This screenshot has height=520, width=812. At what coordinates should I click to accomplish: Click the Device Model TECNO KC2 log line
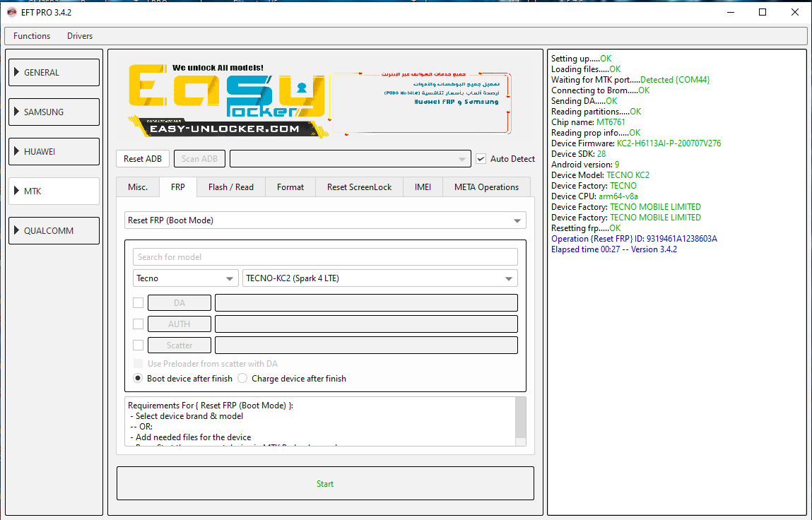click(600, 175)
